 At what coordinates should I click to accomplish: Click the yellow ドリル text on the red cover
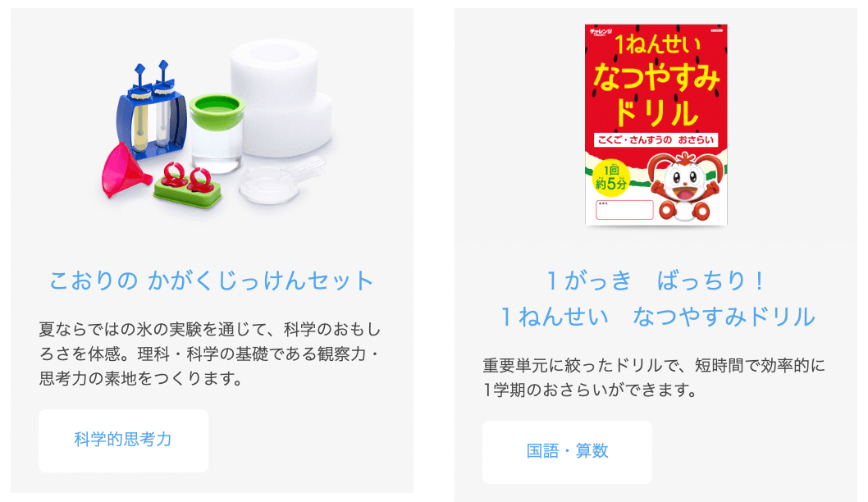656,112
